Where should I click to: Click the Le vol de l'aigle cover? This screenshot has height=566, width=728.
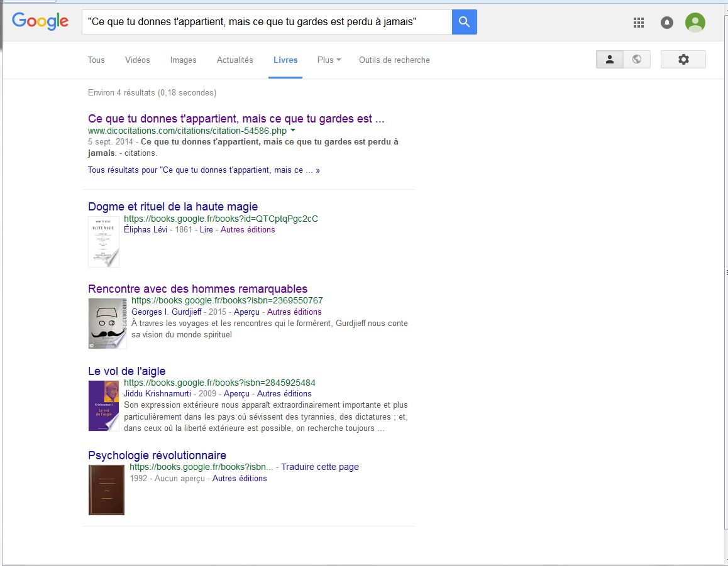tap(104, 406)
